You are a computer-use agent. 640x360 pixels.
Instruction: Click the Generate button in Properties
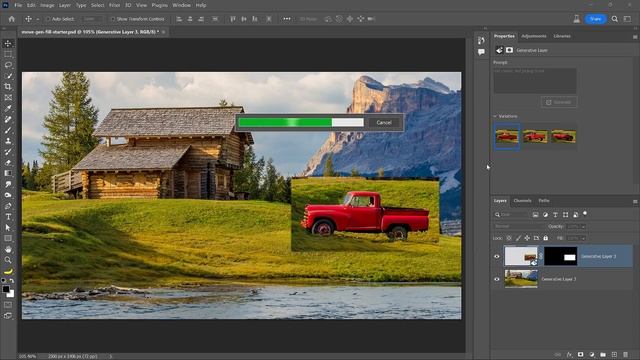559,102
